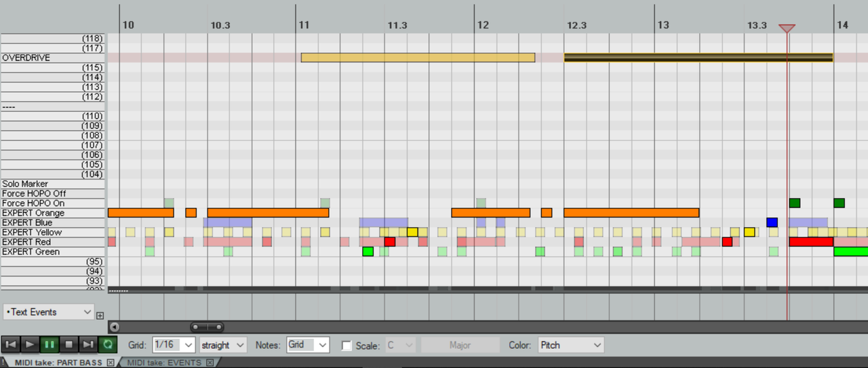The width and height of the screenshot is (868, 368).
Task: Click ruler position 13.3
Action: click(x=757, y=25)
